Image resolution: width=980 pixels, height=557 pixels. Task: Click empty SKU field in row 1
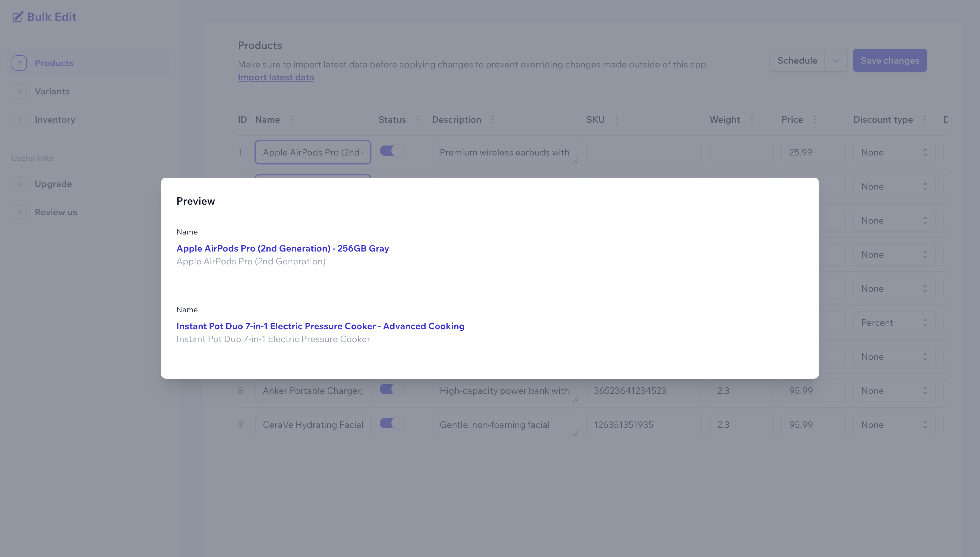pos(644,152)
